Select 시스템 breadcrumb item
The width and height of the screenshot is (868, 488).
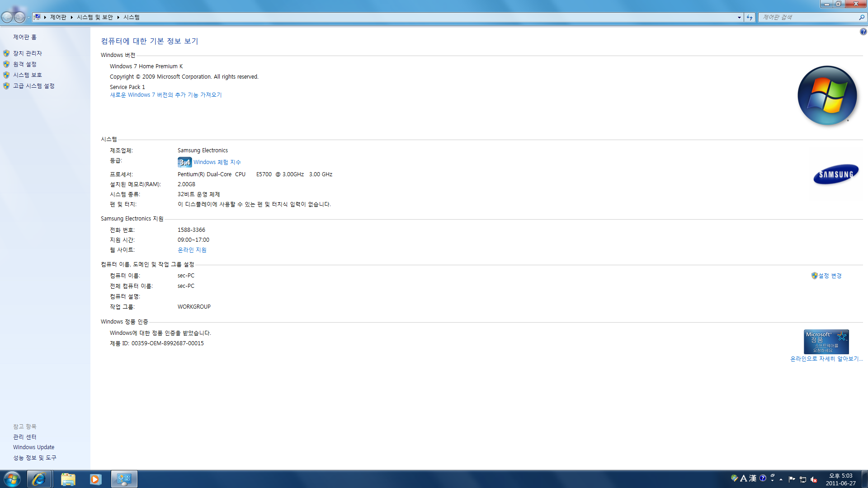coord(132,17)
